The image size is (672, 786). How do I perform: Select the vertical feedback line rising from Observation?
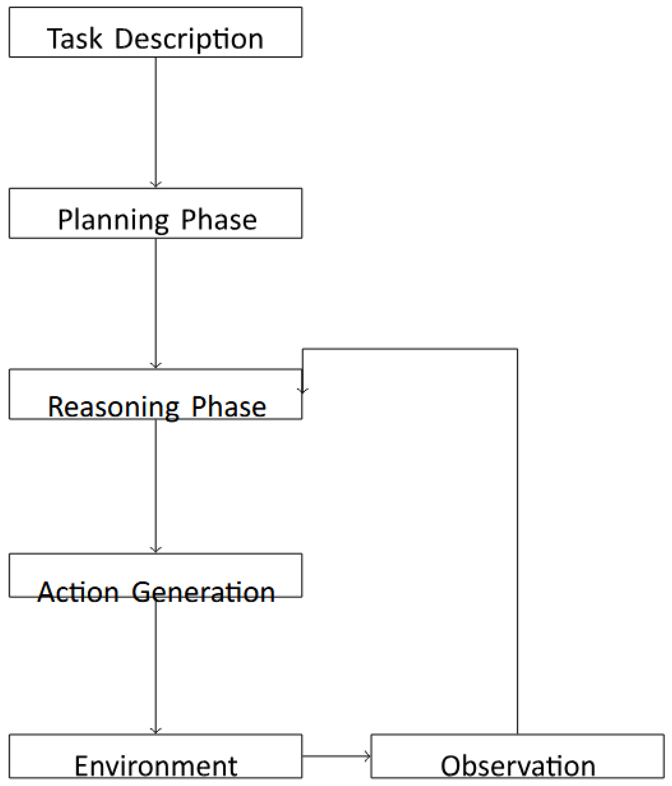click(x=517, y=542)
